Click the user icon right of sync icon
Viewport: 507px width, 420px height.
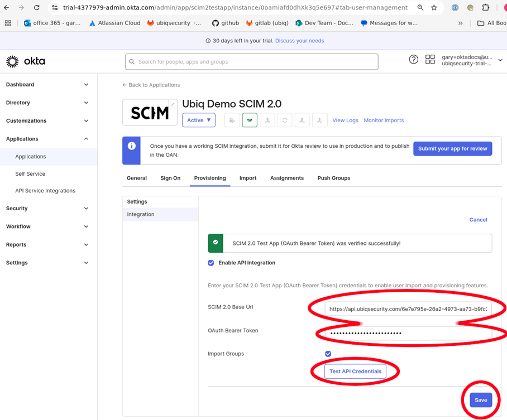302,120
